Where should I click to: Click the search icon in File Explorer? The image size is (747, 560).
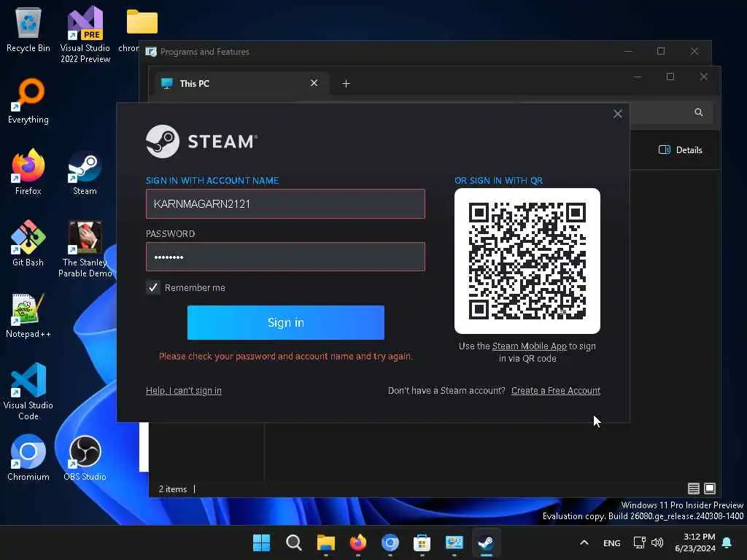pos(698,112)
